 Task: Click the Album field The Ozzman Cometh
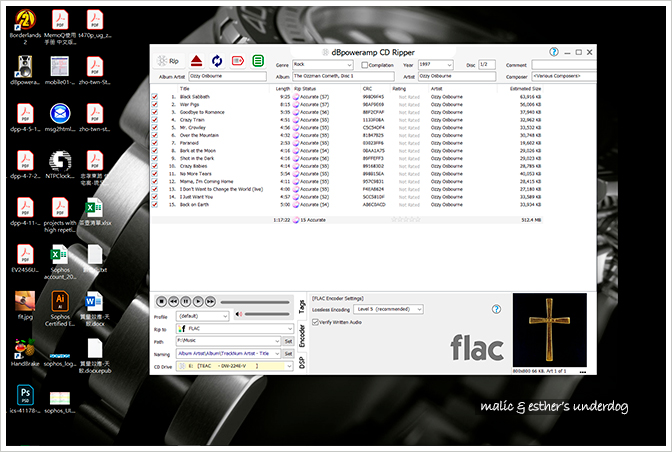coord(343,76)
